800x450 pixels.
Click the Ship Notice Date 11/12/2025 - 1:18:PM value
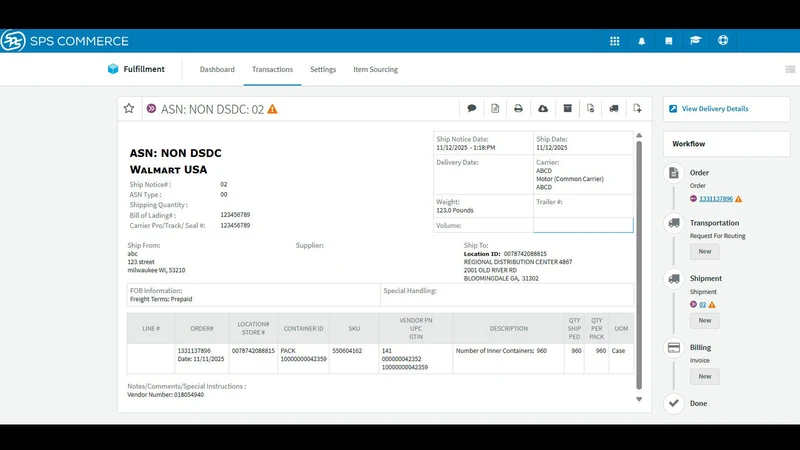coord(466,147)
